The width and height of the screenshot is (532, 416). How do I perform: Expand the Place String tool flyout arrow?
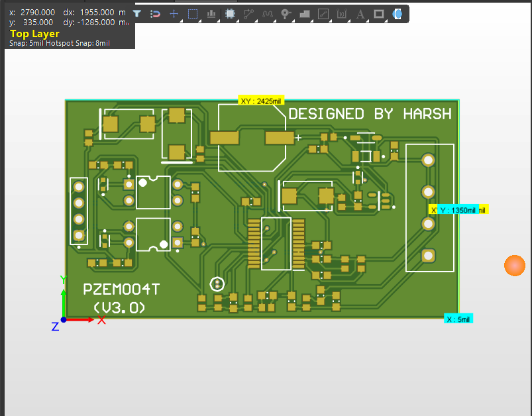tap(366, 21)
